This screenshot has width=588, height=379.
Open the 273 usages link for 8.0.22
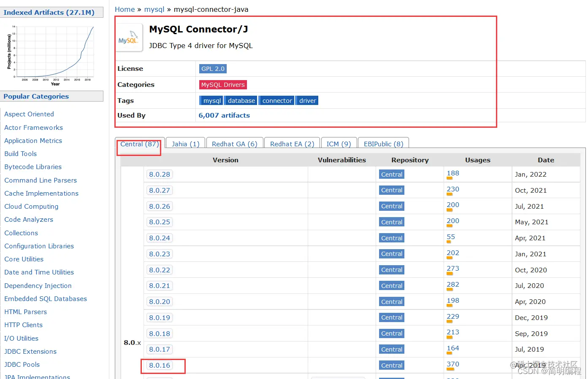453,269
